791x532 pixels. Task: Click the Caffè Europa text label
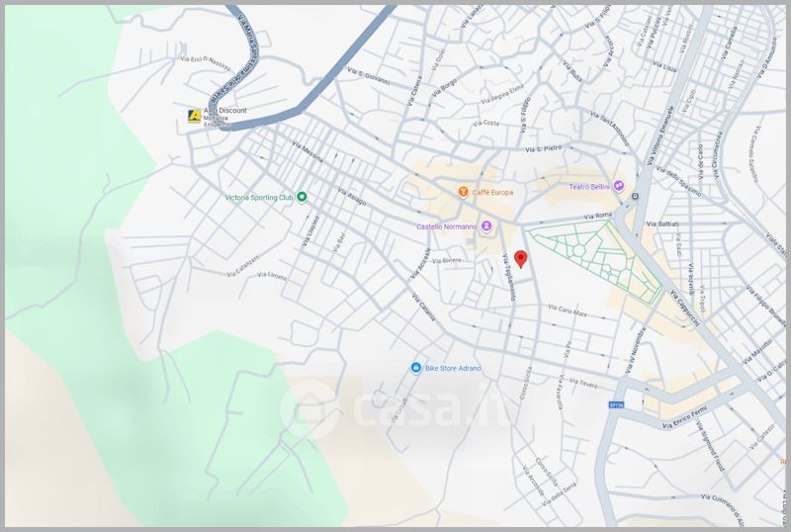(x=492, y=192)
